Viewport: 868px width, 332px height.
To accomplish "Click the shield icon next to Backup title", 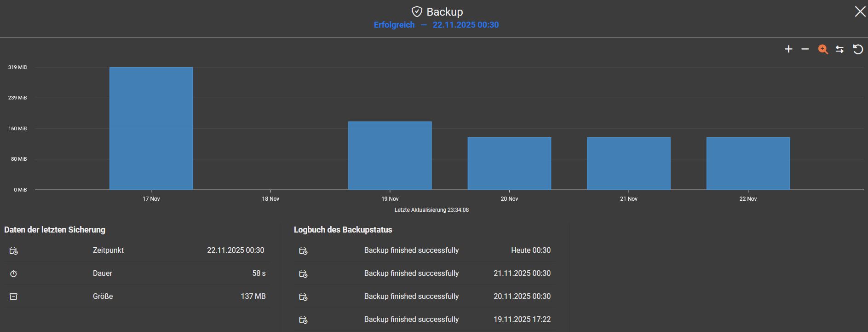I will [x=417, y=12].
